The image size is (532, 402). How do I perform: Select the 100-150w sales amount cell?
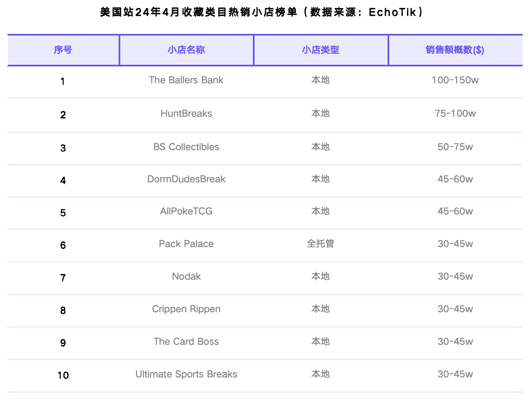click(x=455, y=80)
